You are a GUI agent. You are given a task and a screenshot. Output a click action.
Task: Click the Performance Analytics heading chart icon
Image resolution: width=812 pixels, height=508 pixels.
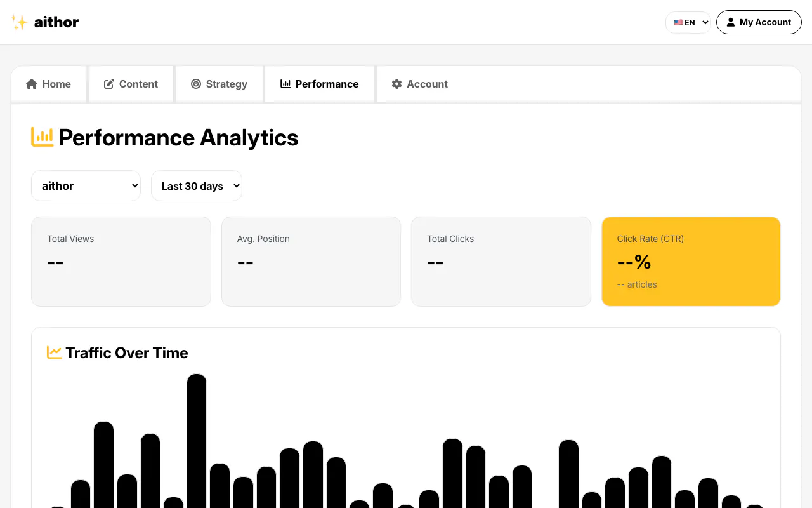43,137
